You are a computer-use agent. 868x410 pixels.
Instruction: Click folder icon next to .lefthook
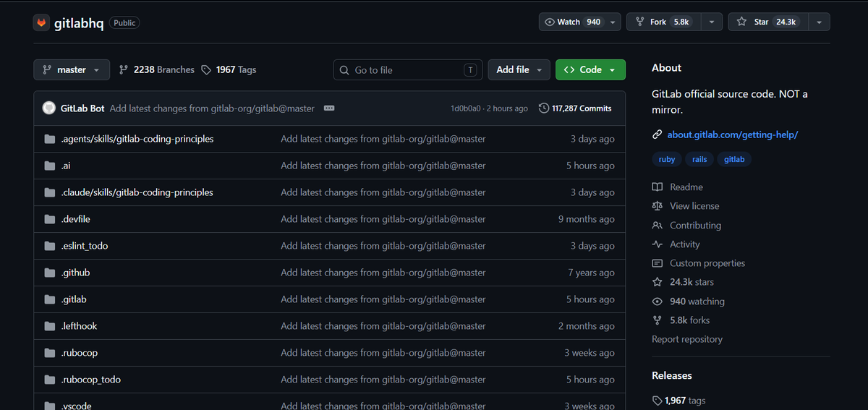point(50,326)
